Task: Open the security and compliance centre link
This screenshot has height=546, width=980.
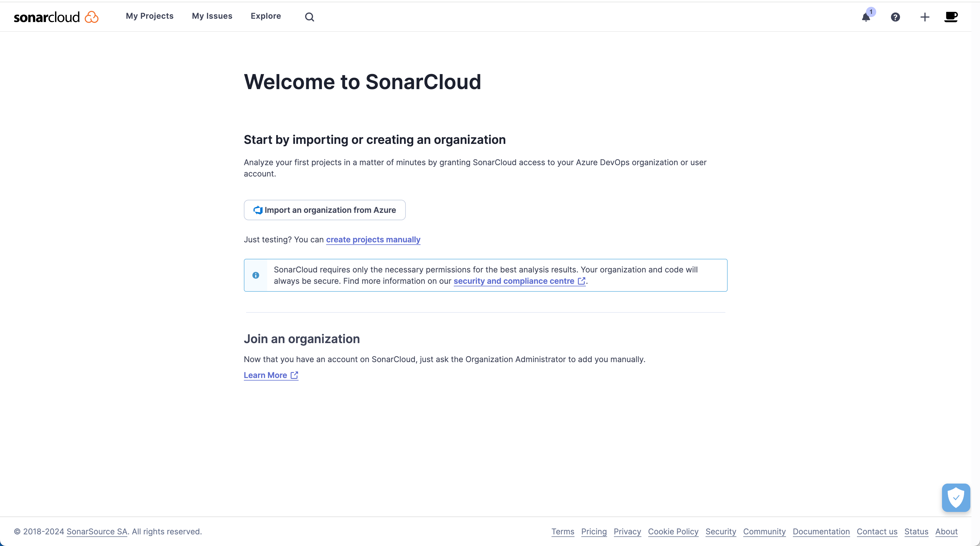Action: (x=514, y=281)
